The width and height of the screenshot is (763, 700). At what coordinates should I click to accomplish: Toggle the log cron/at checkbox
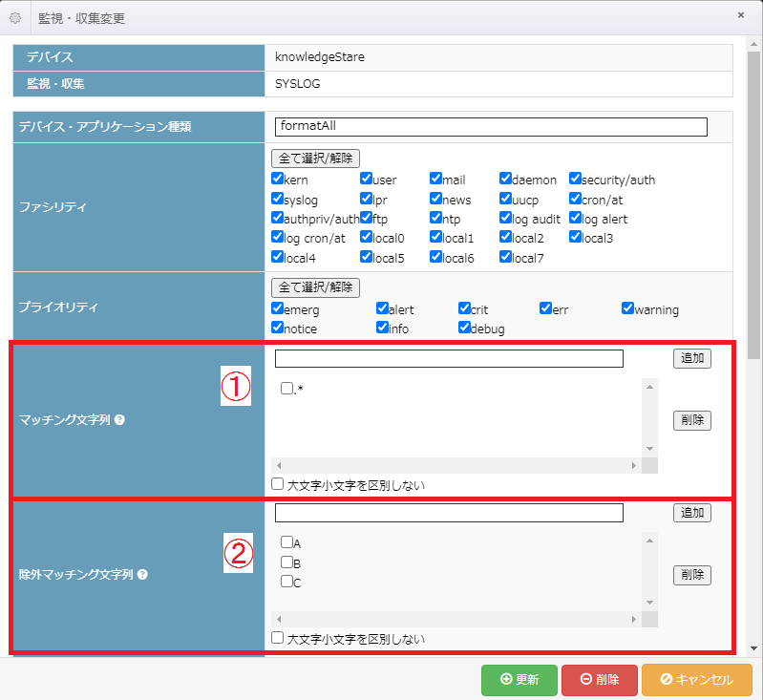pyautogui.click(x=277, y=237)
